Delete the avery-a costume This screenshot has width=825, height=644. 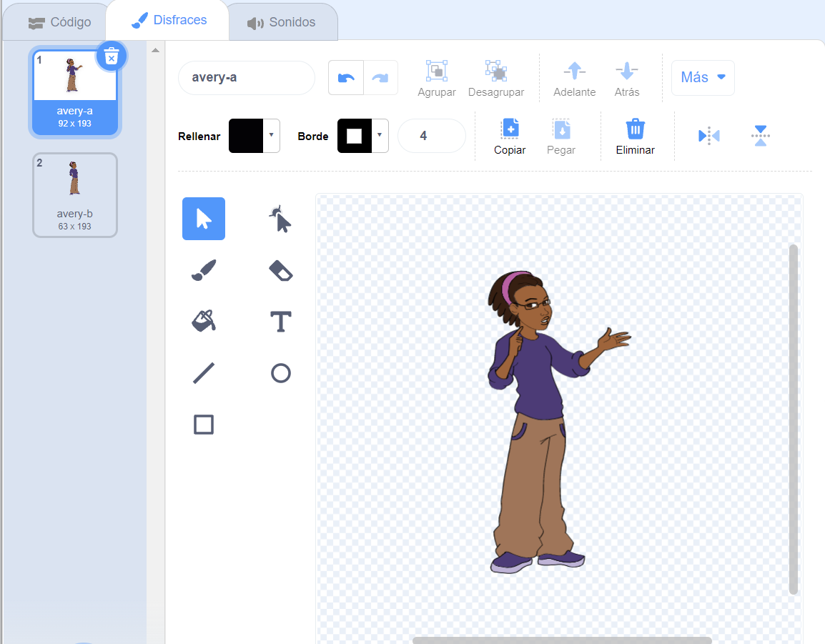coord(111,56)
